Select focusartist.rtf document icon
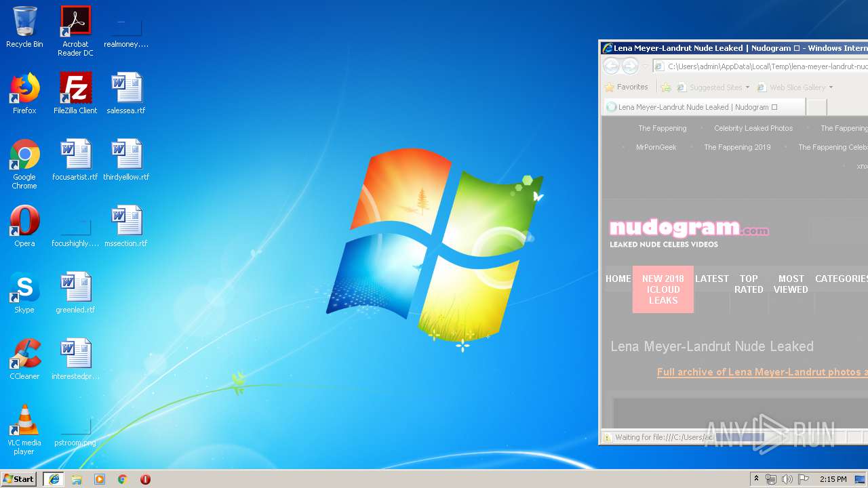Viewport: 868px width, 488px height. click(75, 160)
